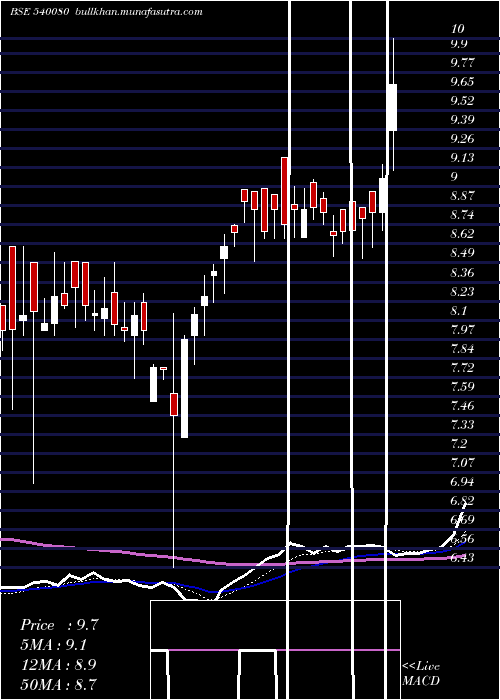500x700 pixels.
Task: Click the 9 price axis label
Action: tap(454, 177)
